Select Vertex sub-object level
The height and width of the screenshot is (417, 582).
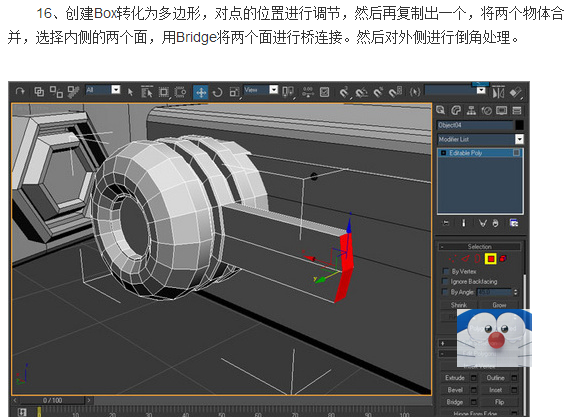[452, 258]
